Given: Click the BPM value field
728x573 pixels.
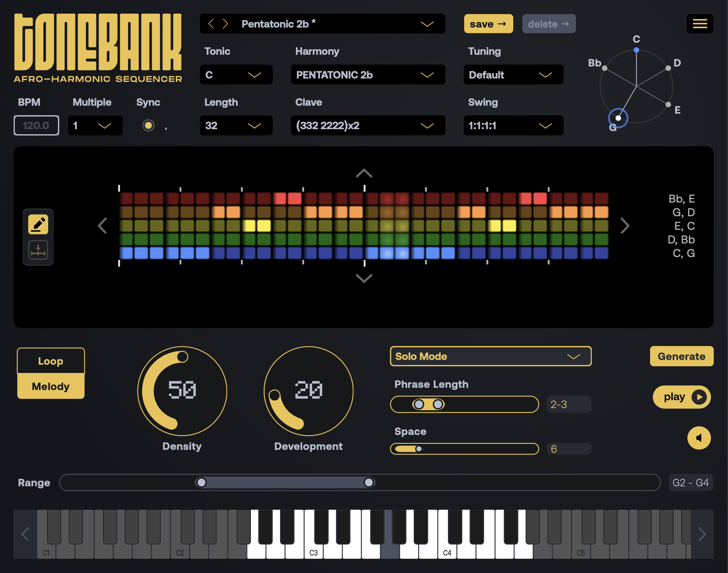Looking at the screenshot, I should point(36,125).
